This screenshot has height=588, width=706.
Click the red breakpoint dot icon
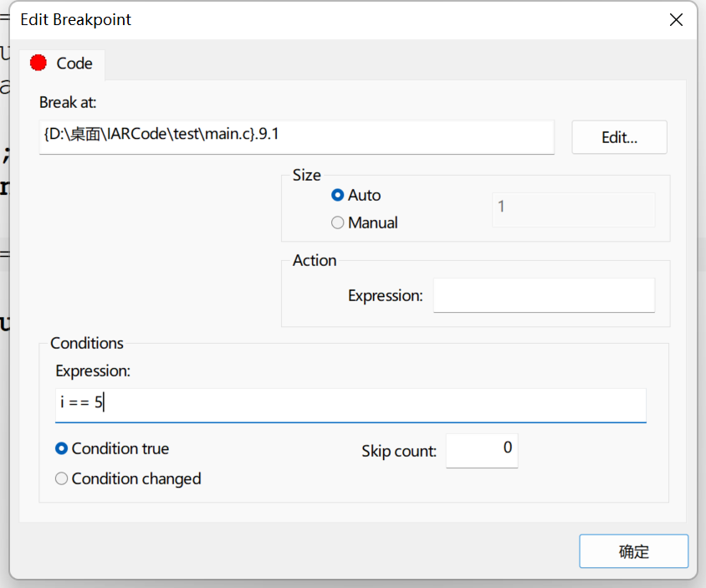click(38, 63)
